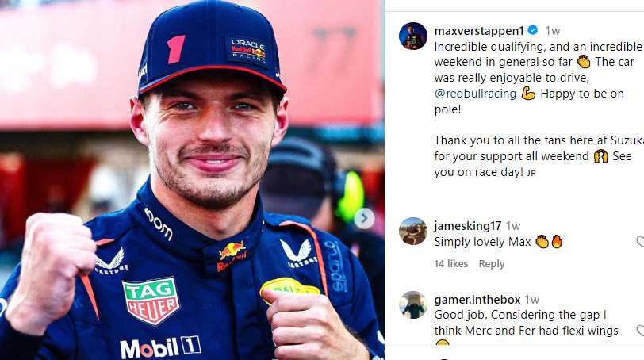Click the main post photo
This screenshot has width=644, height=360.
[x=192, y=180]
